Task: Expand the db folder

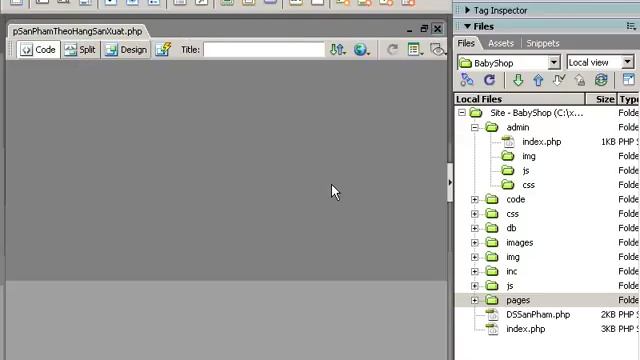Action: 474,228
